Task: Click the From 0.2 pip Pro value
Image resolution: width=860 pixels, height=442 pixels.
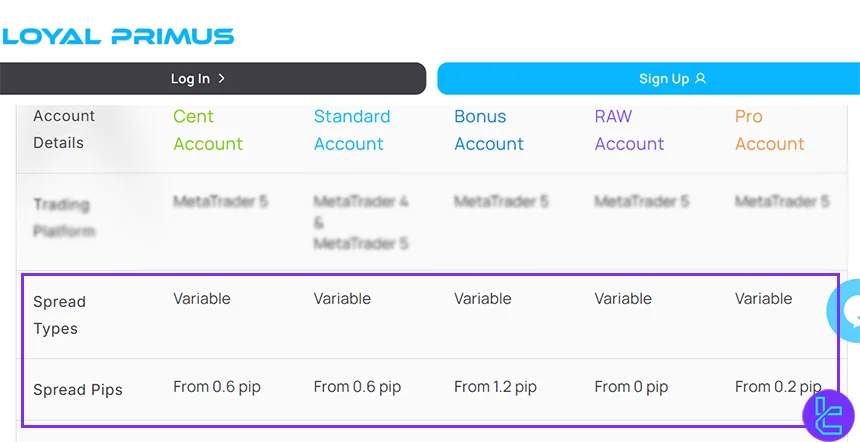Action: pyautogui.click(x=777, y=387)
